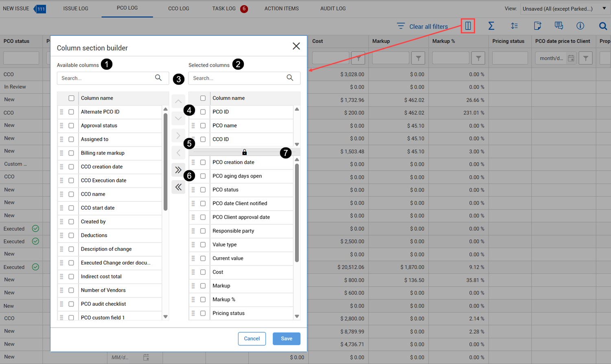
Task: Click the PCO status filter input box
Action: pyautogui.click(x=21, y=58)
